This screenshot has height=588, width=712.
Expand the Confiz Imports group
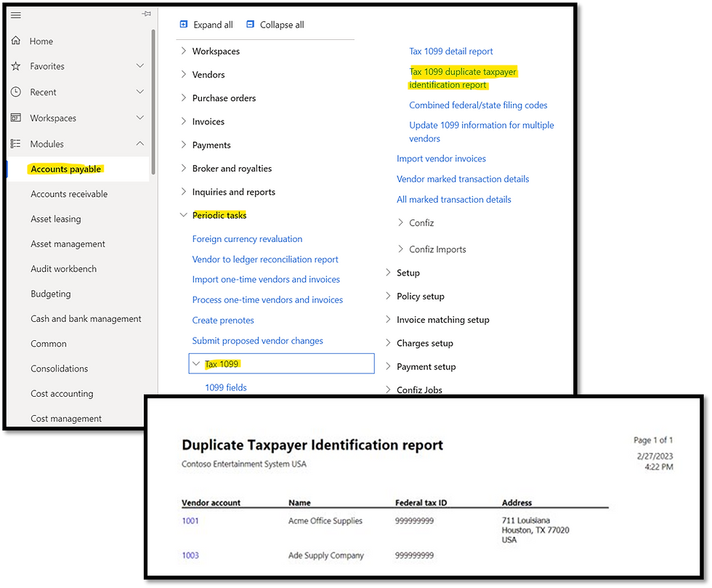400,249
